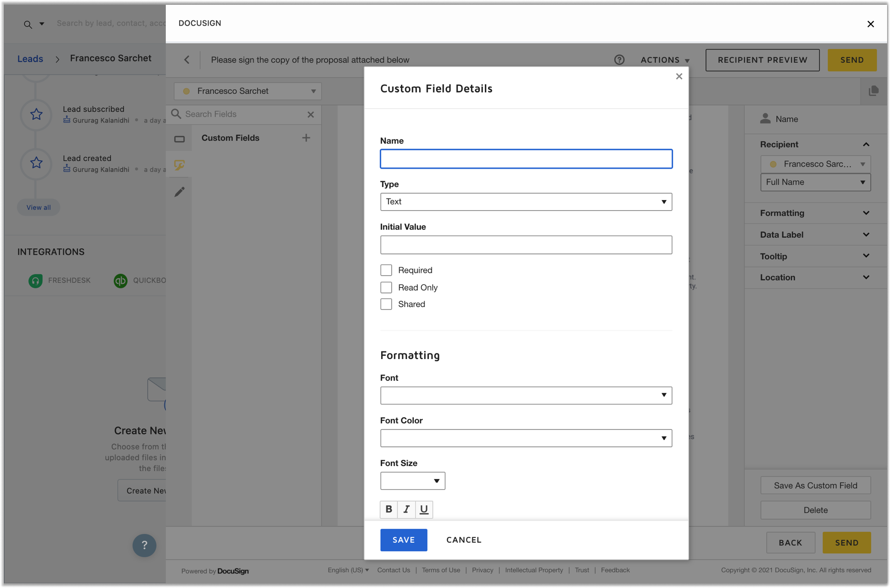
Task: Click the Recipient Preview button
Action: coord(762,60)
